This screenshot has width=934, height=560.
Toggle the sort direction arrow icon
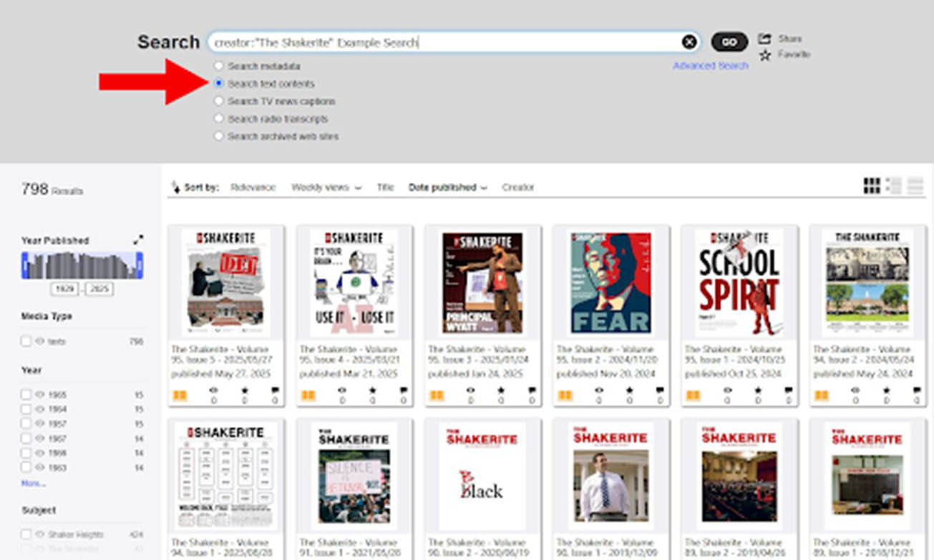pos(176,187)
